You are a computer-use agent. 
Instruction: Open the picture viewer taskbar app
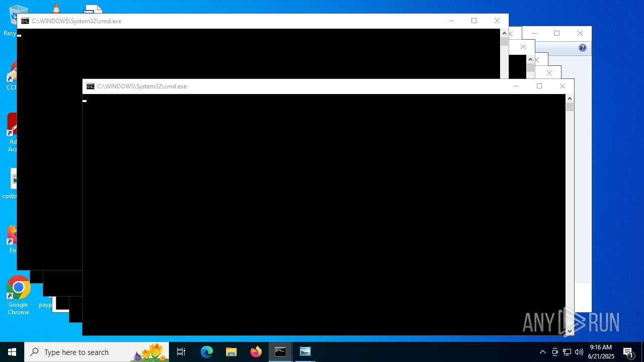pyautogui.click(x=305, y=352)
